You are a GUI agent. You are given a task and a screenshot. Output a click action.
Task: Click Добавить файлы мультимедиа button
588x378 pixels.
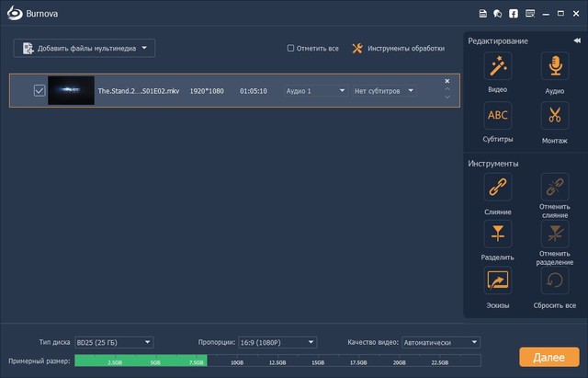tap(85, 48)
